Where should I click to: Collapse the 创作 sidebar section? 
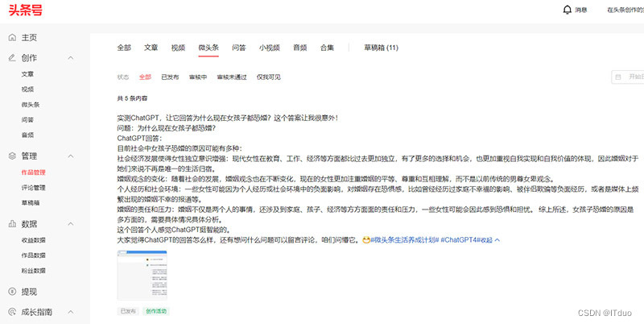point(71,58)
